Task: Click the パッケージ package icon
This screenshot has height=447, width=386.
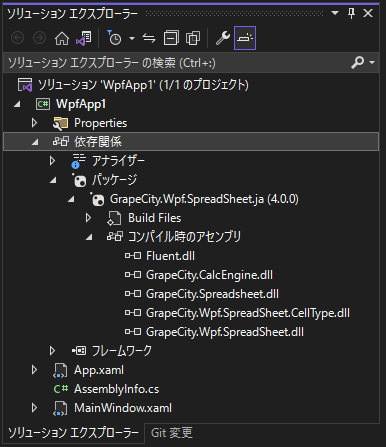Action: click(x=79, y=180)
